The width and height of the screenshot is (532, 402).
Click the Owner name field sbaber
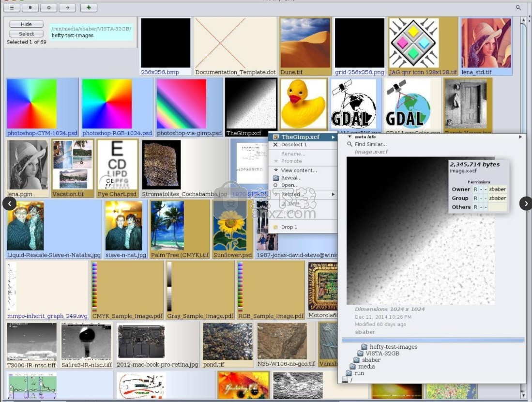(x=498, y=189)
